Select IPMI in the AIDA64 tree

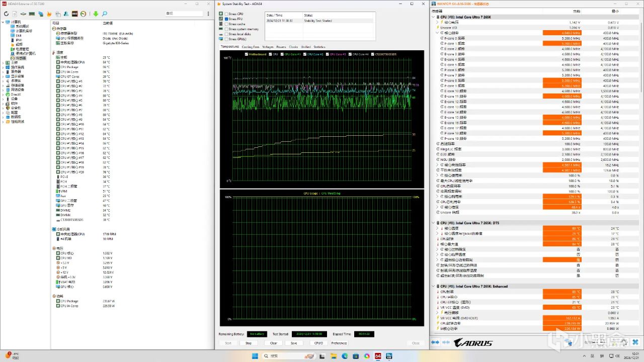19,40
